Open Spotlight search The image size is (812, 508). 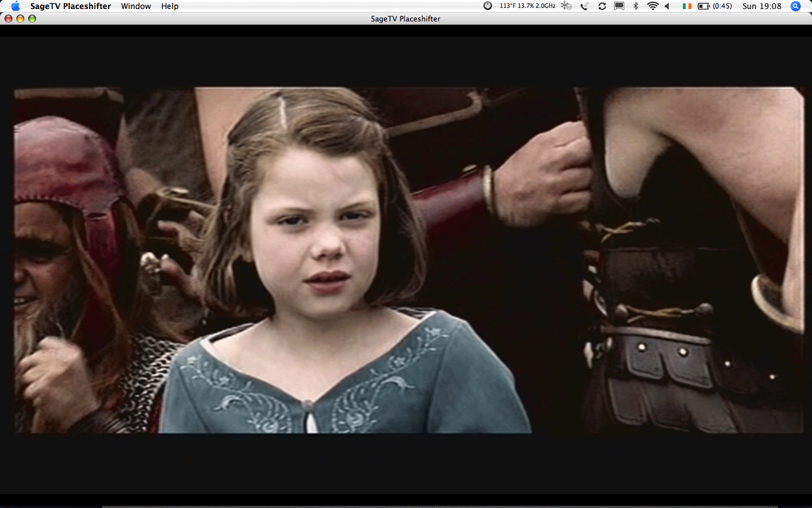[x=796, y=6]
